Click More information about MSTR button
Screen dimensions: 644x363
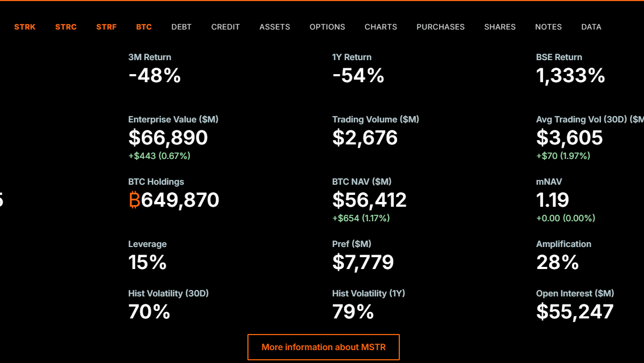click(324, 347)
